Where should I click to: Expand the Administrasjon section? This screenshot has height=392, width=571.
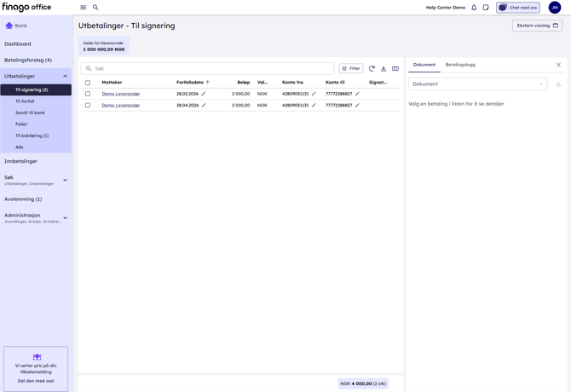65,217
